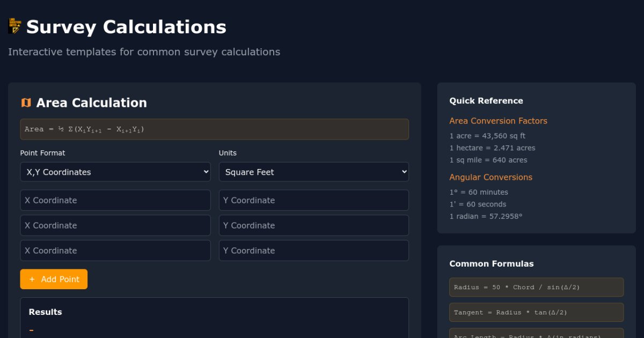Click the Arc Length formula box
The image size is (644, 338).
click(x=536, y=334)
